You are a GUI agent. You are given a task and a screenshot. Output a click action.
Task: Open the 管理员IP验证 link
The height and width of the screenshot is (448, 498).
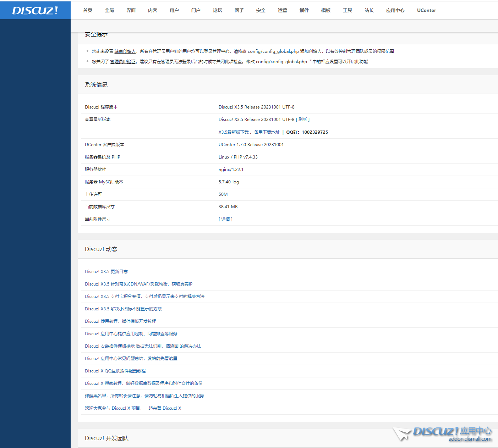[123, 62]
